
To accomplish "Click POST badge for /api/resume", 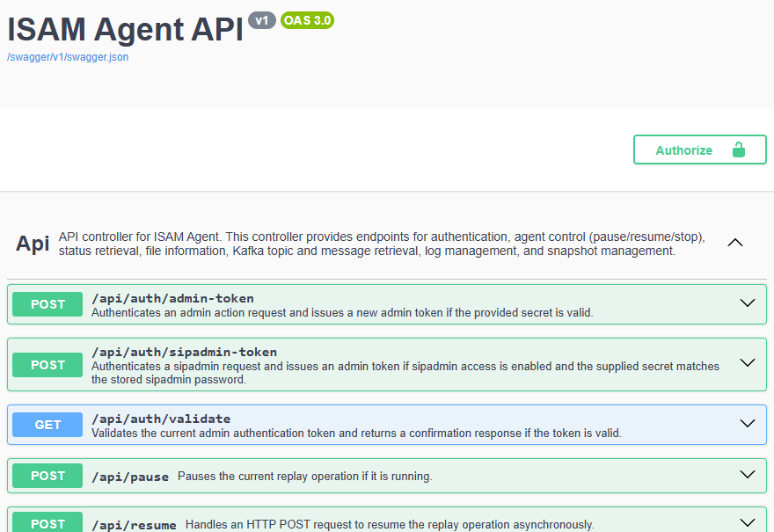I will [47, 522].
